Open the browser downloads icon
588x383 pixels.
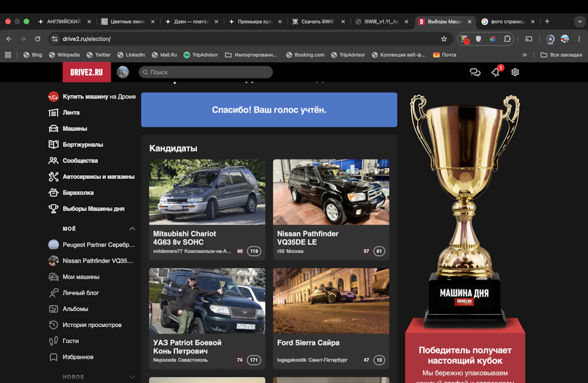[x=550, y=39]
